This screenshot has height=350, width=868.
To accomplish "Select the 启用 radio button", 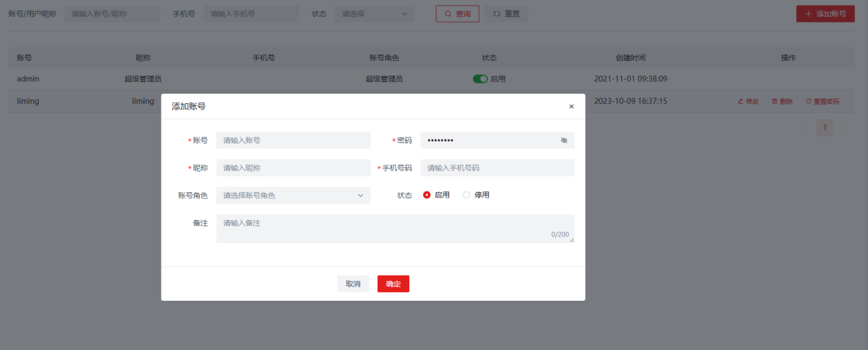I will click(x=427, y=195).
